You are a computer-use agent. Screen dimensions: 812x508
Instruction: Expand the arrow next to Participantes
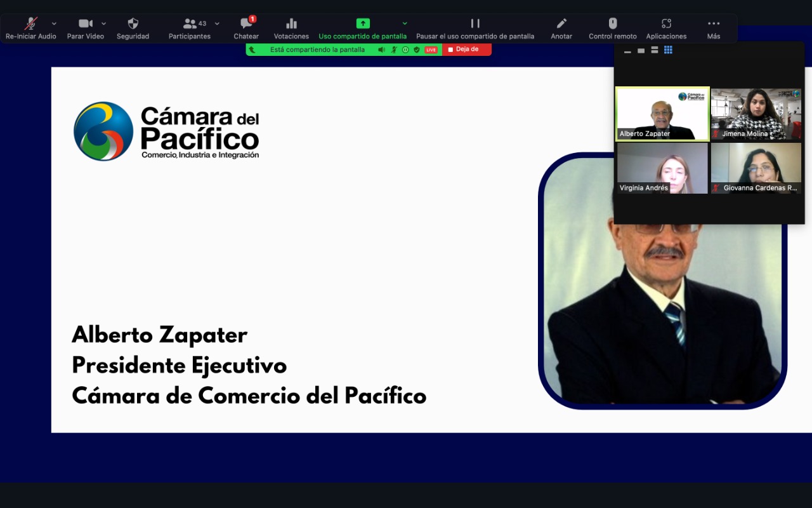click(x=217, y=23)
